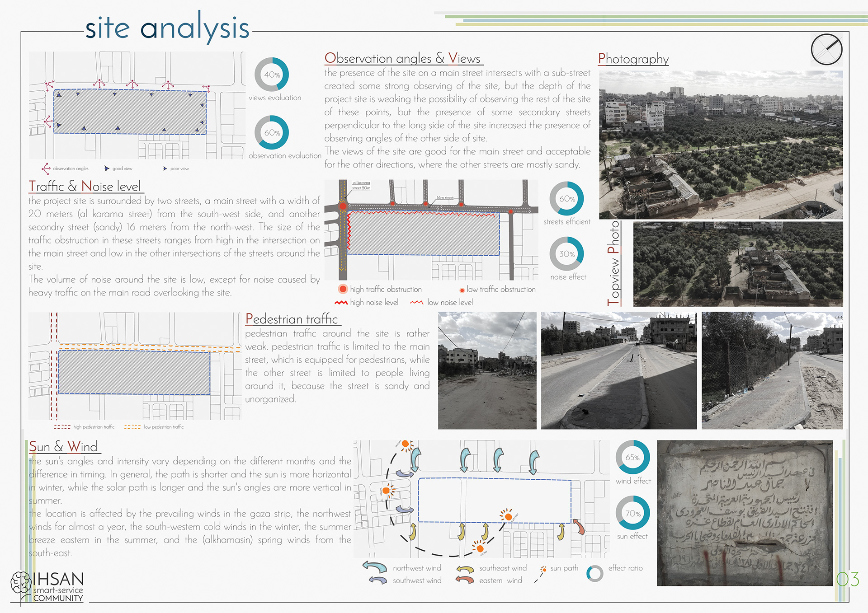Click the Observation angles & Views heading
The width and height of the screenshot is (868, 613).
click(x=402, y=58)
